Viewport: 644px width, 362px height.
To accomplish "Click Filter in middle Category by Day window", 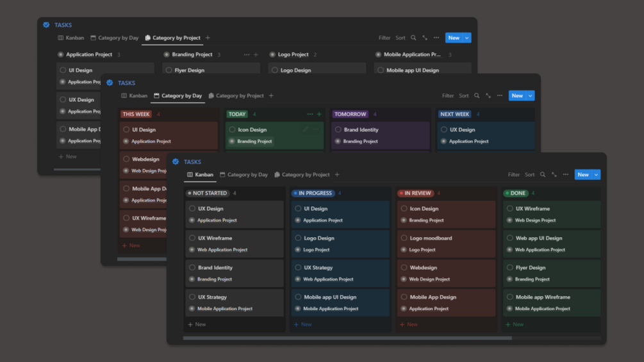I will [448, 95].
